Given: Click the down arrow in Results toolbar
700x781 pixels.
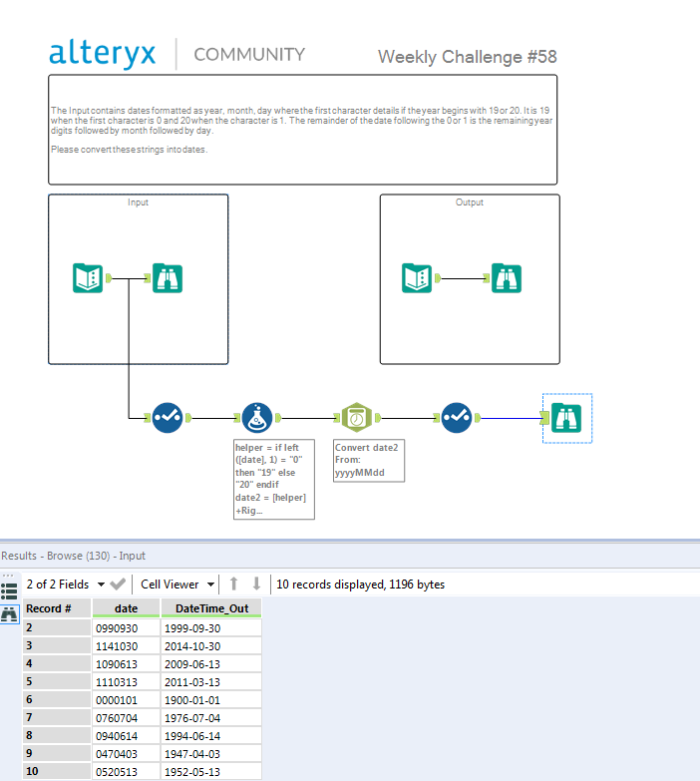Looking at the screenshot, I should [256, 584].
